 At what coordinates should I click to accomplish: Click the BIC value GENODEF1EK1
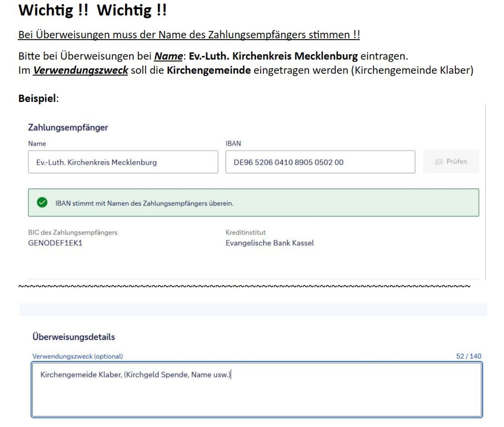tap(55, 243)
